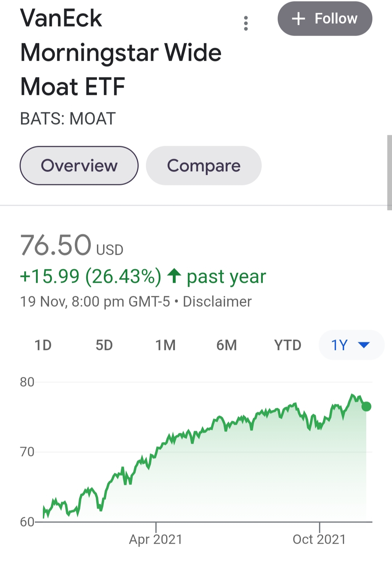
Task: Click the page scrollbar on the right
Action: [389, 173]
